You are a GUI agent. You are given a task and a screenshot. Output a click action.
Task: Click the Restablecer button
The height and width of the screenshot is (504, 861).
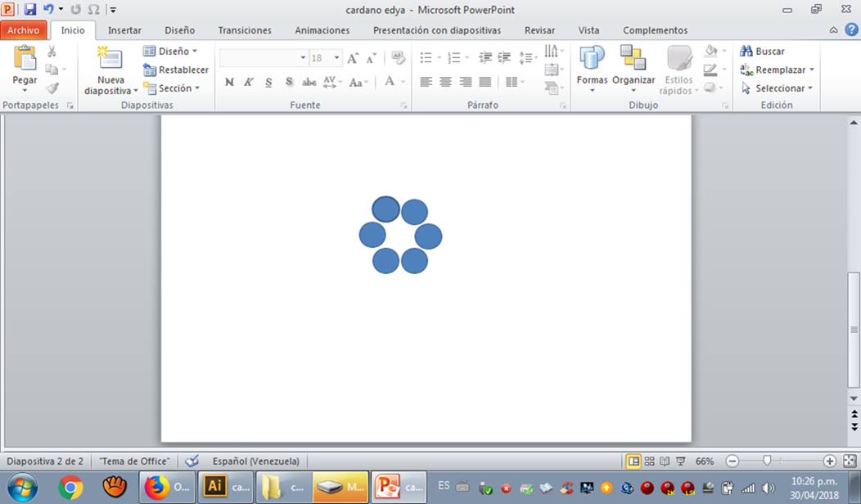(176, 70)
